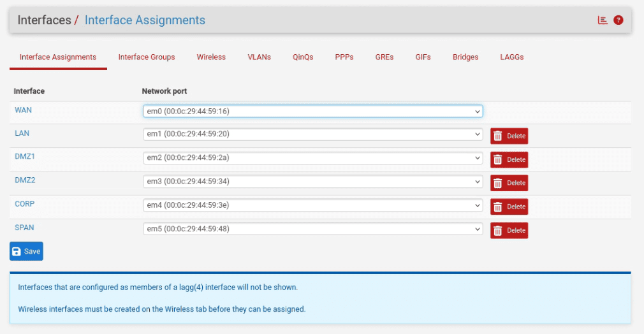Expand the DMZ2 network port dropdown
The width and height of the screenshot is (644, 334).
313,182
